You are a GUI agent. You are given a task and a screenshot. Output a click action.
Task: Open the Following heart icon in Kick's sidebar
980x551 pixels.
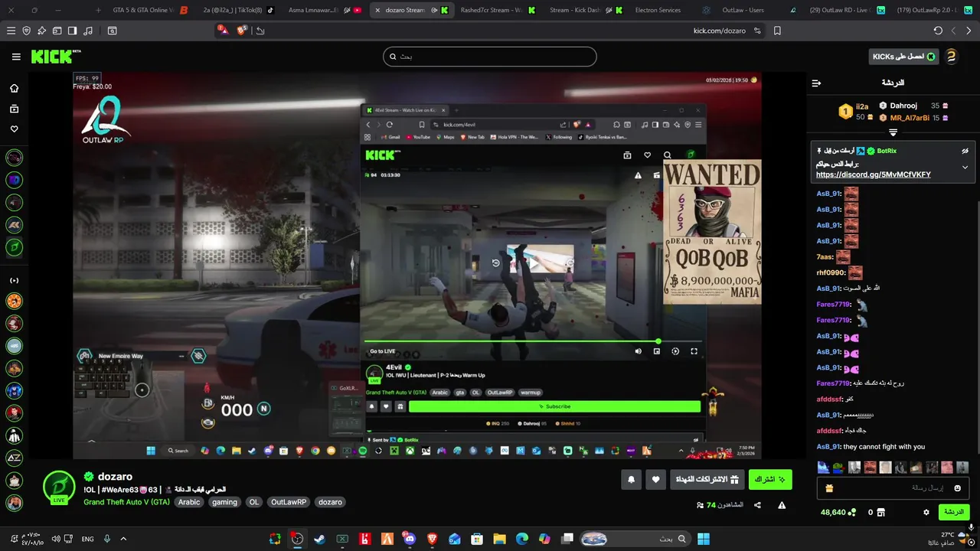tap(14, 129)
